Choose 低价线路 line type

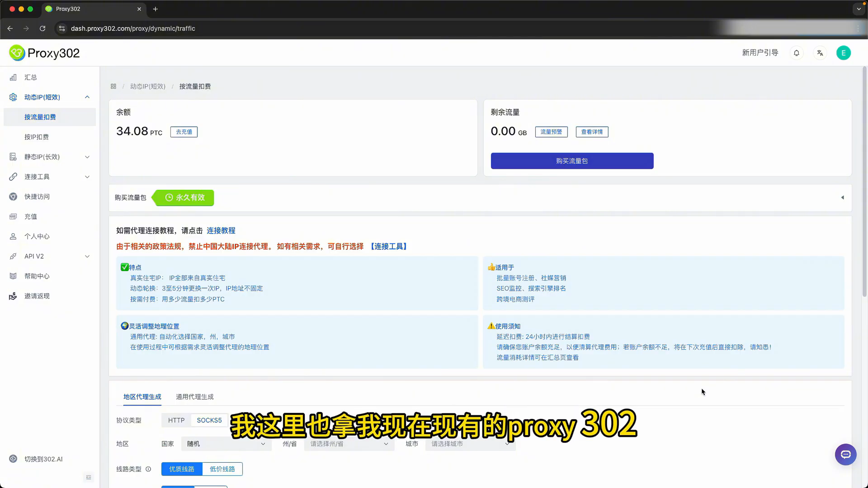pyautogui.click(x=222, y=469)
